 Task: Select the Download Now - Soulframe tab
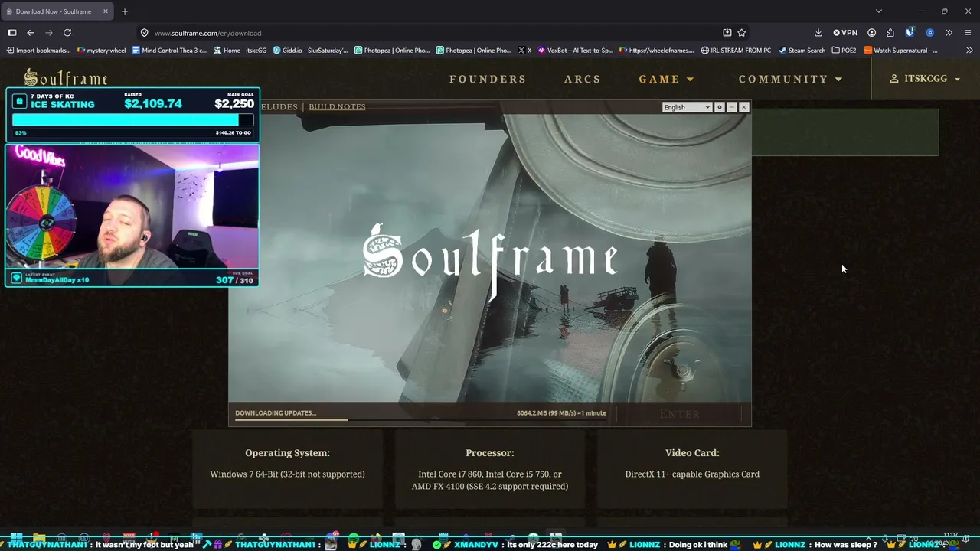pyautogui.click(x=52, y=11)
